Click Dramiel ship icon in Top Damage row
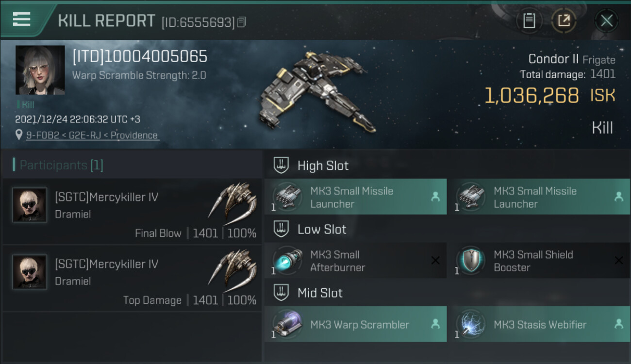 pyautogui.click(x=232, y=268)
